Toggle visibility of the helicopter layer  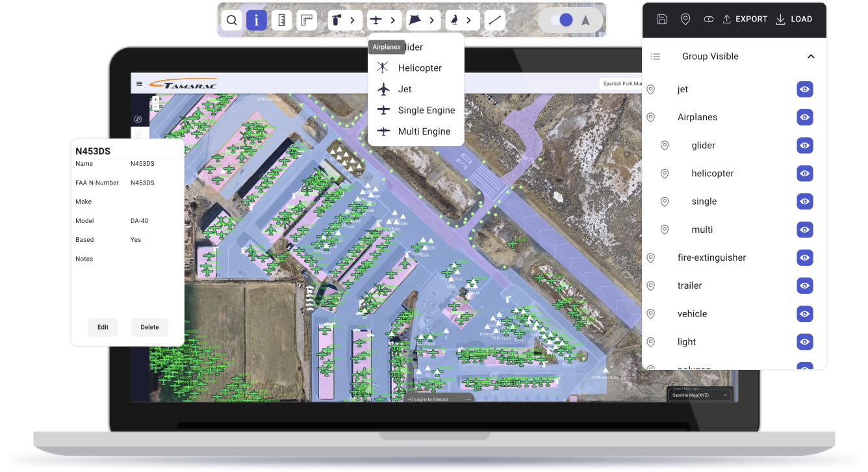(805, 174)
